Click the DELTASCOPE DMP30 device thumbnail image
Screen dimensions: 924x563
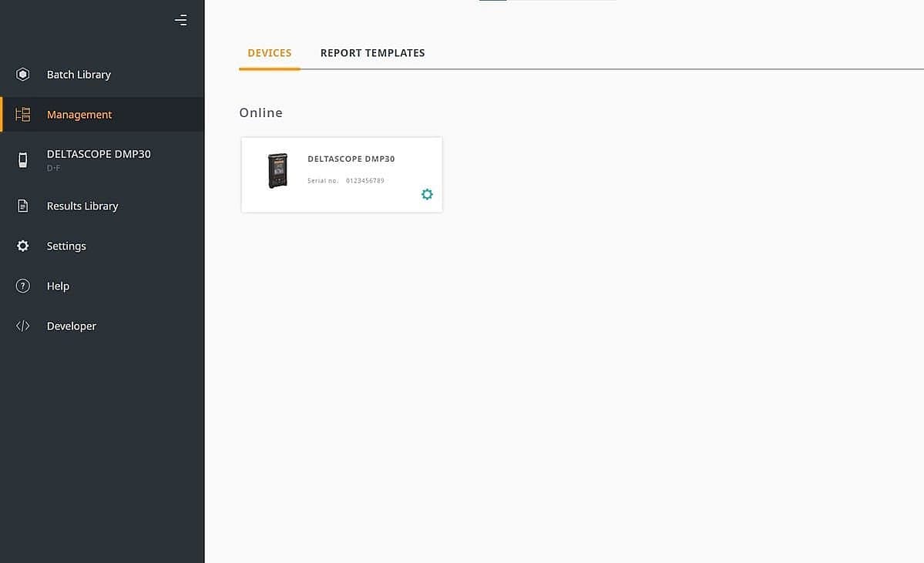point(277,170)
